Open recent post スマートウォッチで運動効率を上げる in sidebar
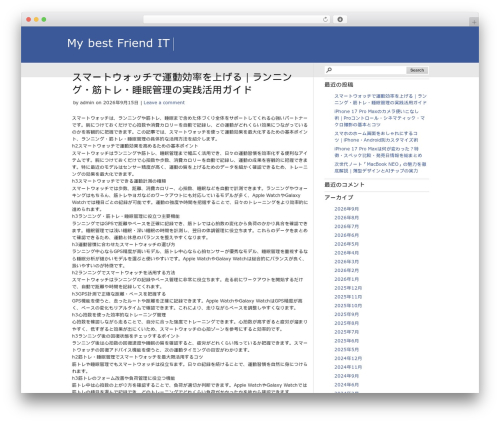 (x=380, y=99)
